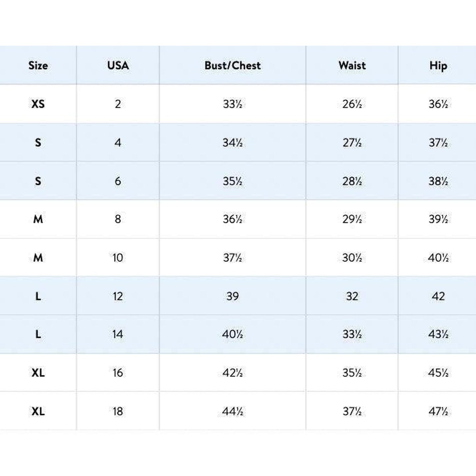Select the waist value 32
This screenshot has width=476, height=476.
point(352,296)
